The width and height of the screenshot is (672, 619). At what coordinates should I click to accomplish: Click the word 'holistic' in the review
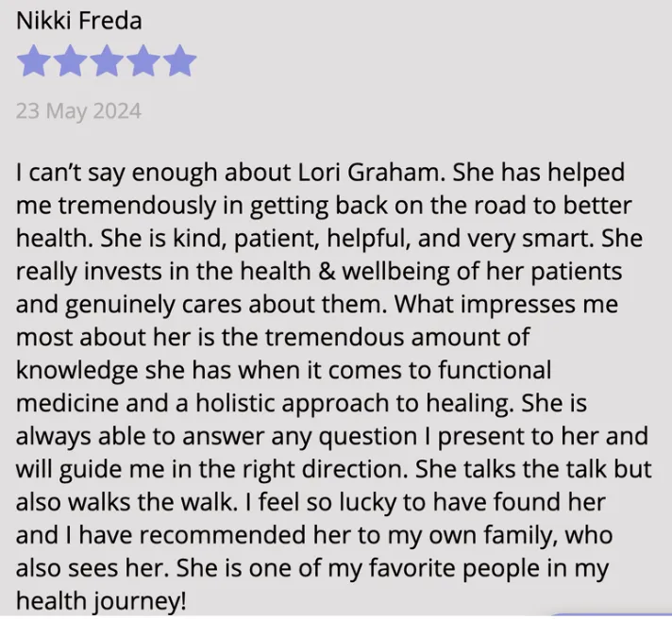(x=235, y=403)
